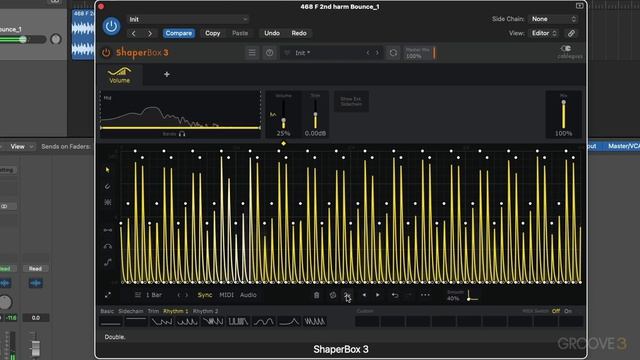Viewport: 640px width, 360px height.
Task: Go to previous preset in plugin header
Action: tap(133, 33)
